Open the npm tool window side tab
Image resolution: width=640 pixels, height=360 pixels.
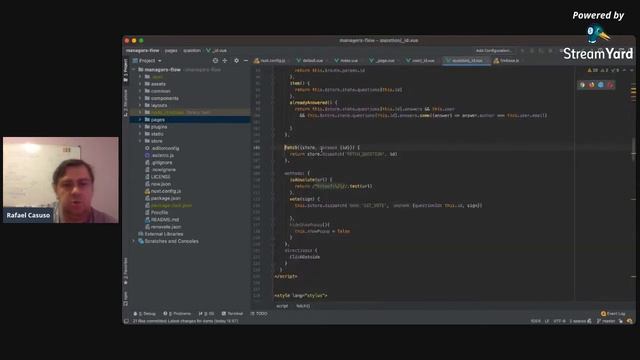(x=126, y=298)
